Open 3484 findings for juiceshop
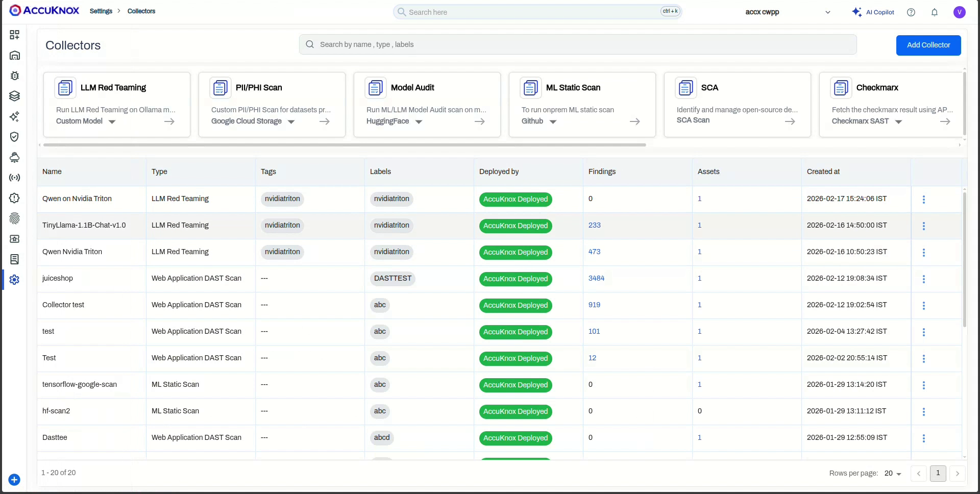The image size is (980, 494). point(597,278)
